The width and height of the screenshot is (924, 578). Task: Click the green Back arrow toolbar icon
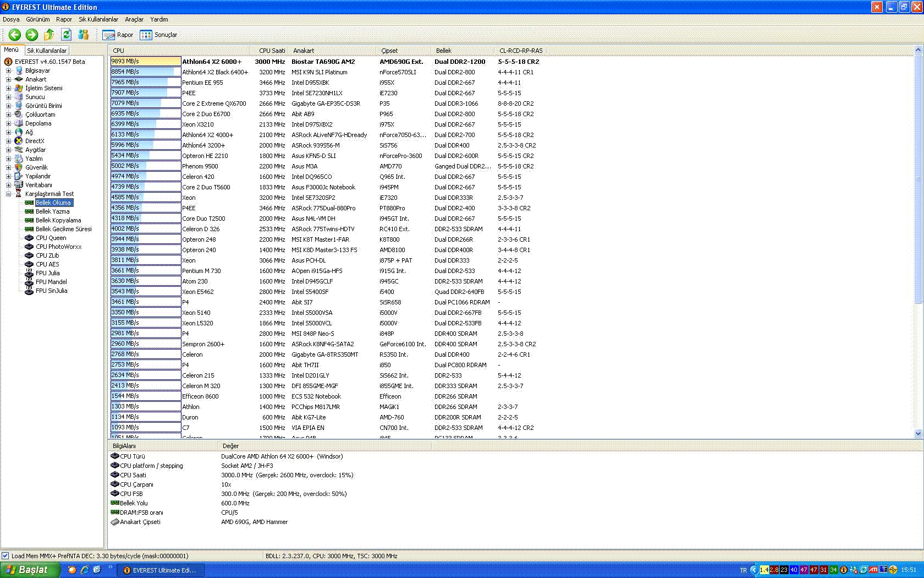tap(15, 35)
